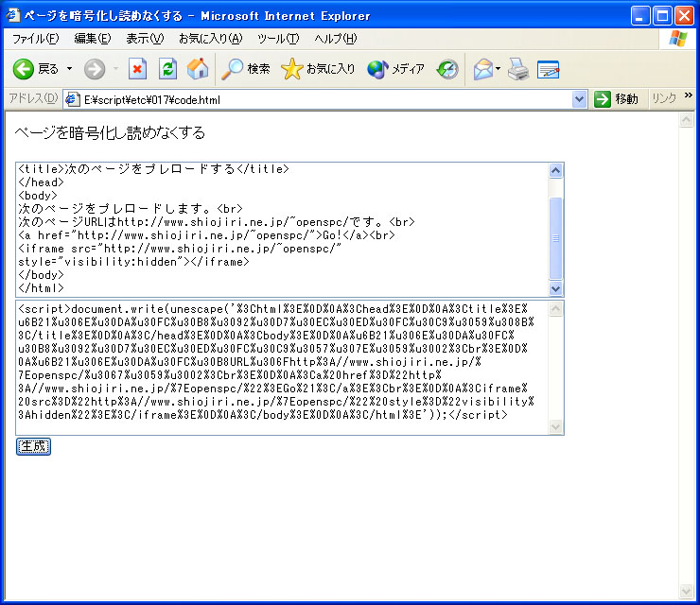Image resolution: width=700 pixels, height=605 pixels.
Task: Minimize the Internet Explorer window
Action: (x=640, y=16)
